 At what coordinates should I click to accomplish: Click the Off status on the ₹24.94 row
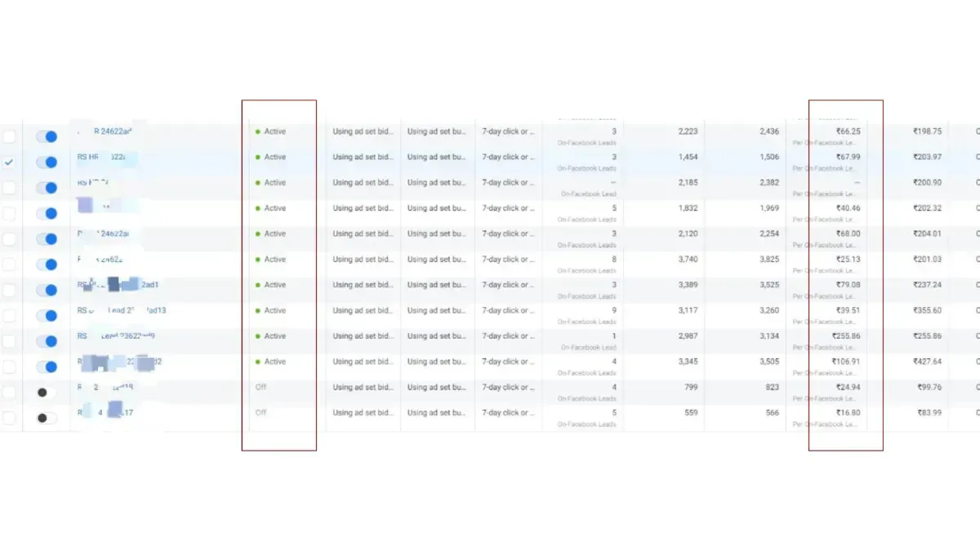point(261,387)
